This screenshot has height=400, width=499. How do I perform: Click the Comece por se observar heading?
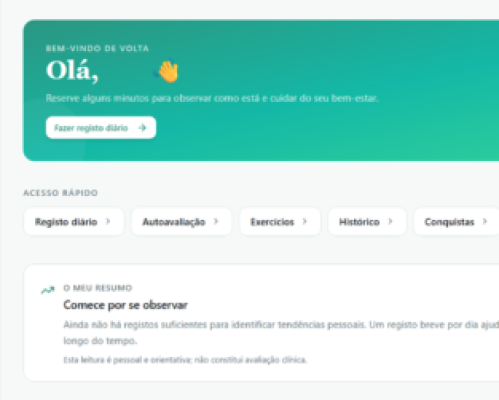[125, 305]
